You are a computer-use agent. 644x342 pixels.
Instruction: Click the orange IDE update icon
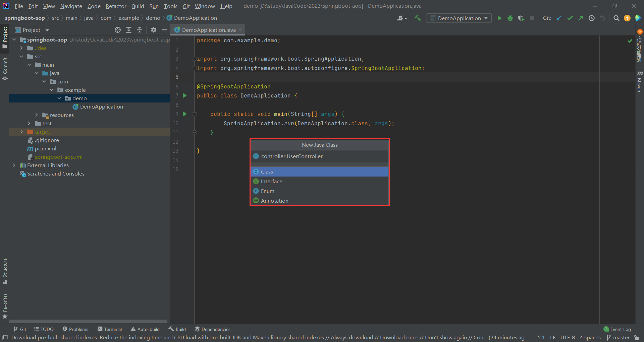tap(627, 18)
